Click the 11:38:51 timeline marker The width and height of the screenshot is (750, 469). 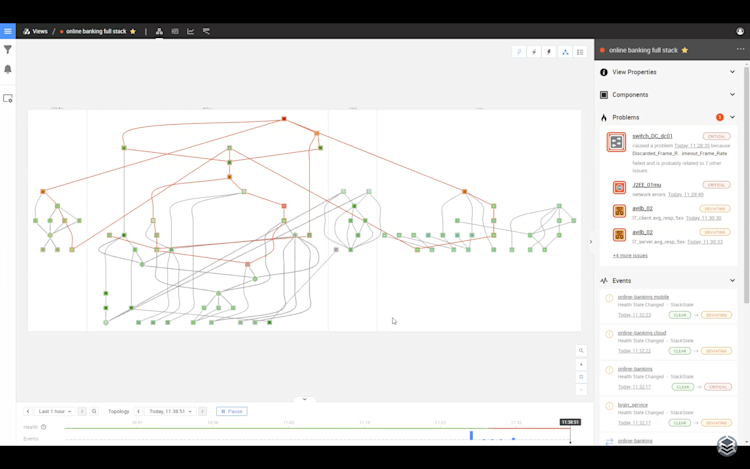point(570,422)
